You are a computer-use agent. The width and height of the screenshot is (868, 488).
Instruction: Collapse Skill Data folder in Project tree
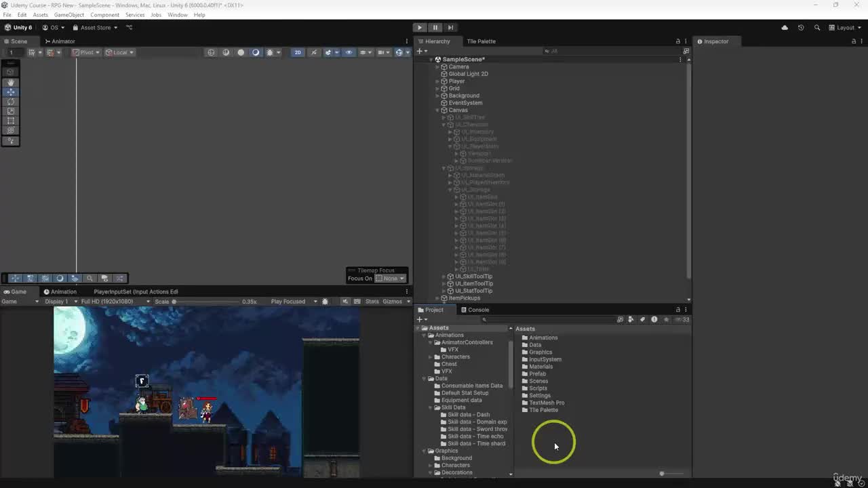click(431, 407)
